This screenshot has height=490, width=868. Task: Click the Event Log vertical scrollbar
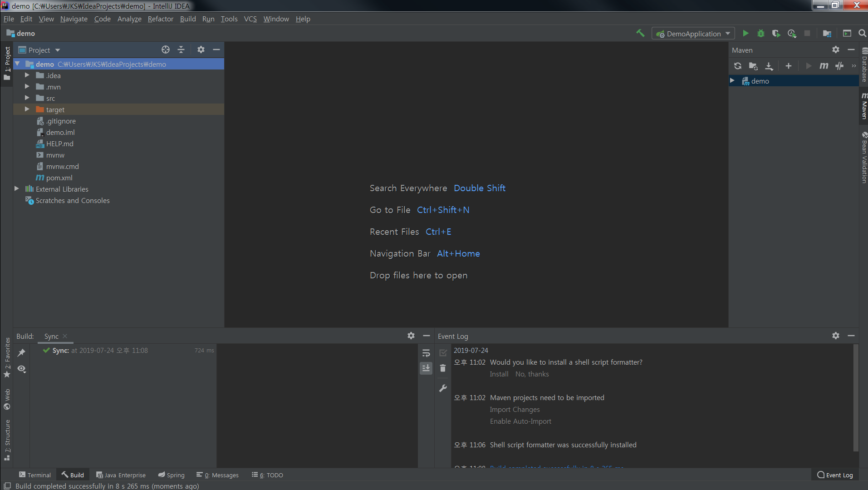coord(855,398)
